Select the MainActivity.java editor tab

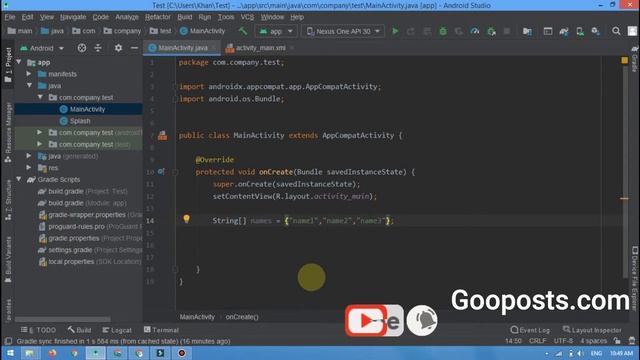[182, 48]
